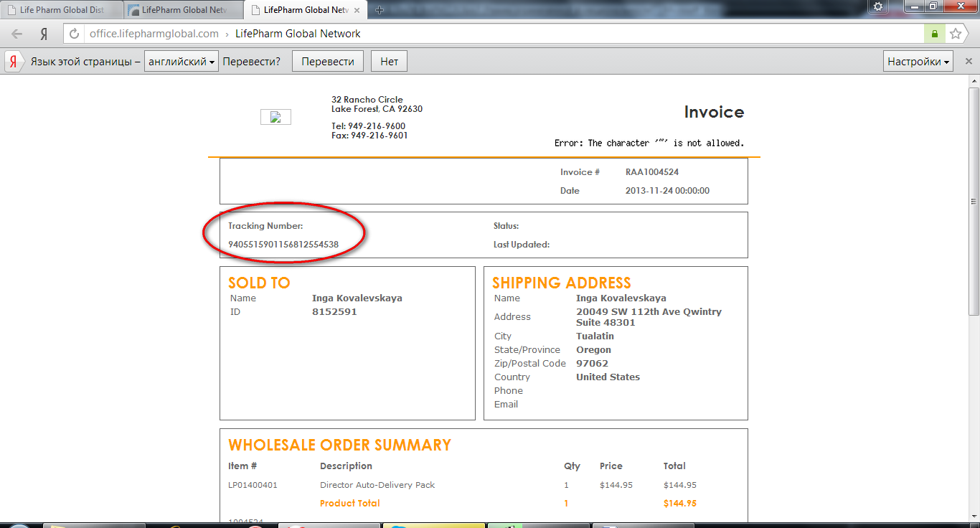
Task: Click the $144.95 value in Price column
Action: pos(616,485)
